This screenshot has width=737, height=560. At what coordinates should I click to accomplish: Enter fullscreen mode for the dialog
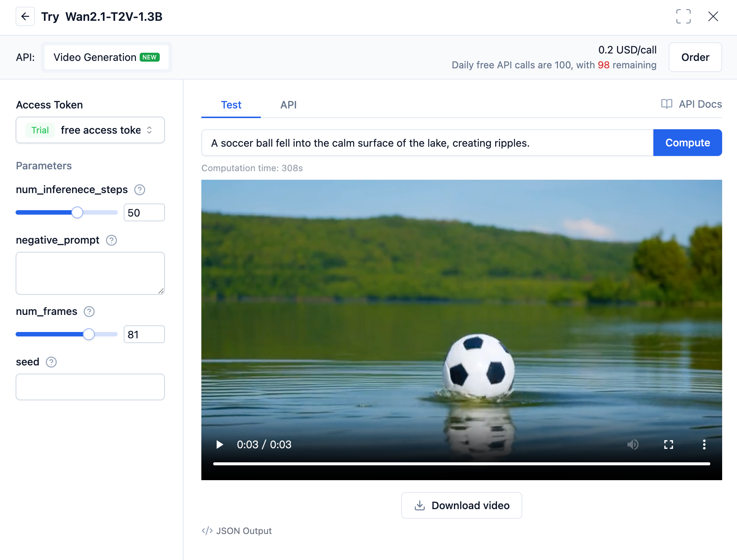click(x=683, y=17)
